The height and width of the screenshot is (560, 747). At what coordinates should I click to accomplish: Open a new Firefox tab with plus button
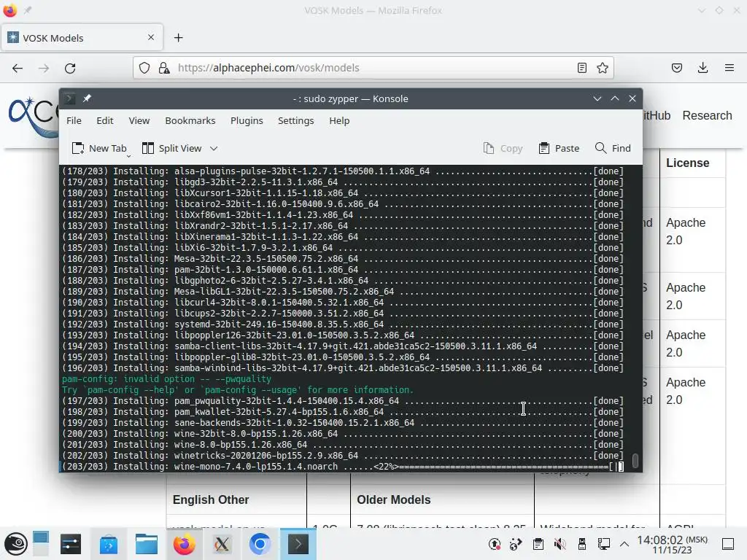coord(179,38)
